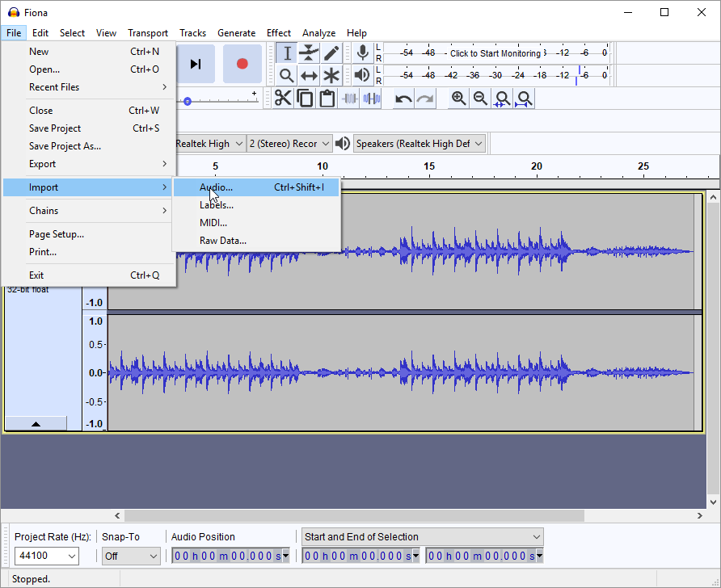Click the slider thumb under the transport buttons
This screenshot has height=588, width=721.
click(x=188, y=102)
